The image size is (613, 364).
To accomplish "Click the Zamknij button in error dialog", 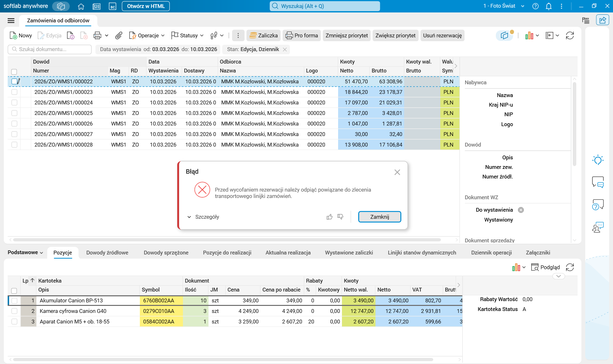I will click(x=379, y=217).
